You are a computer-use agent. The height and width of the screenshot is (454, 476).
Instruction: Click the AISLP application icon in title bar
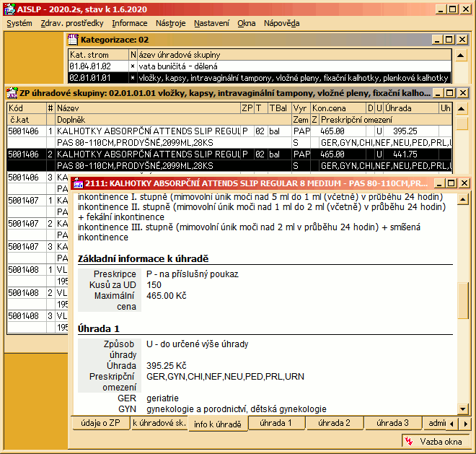tap(9, 9)
